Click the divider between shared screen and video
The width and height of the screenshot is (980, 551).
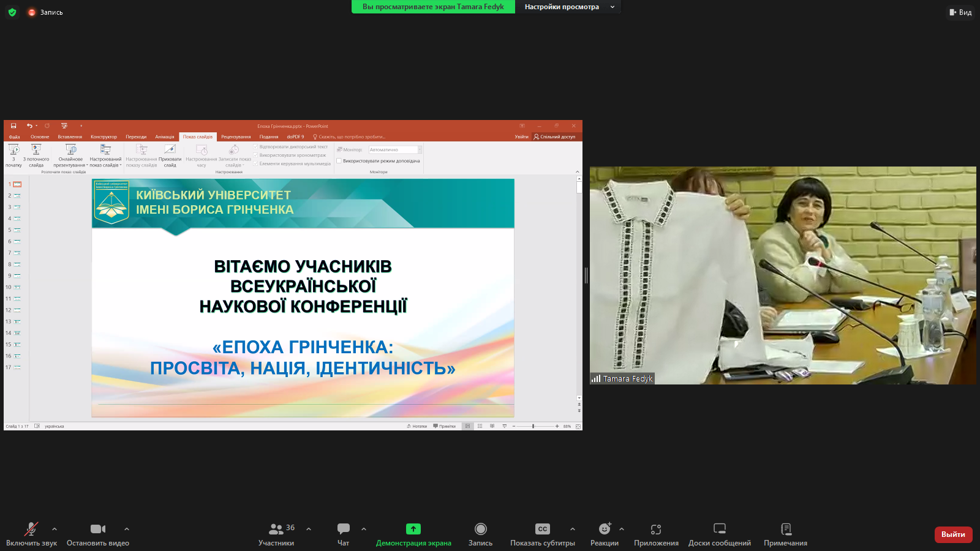coord(586,275)
